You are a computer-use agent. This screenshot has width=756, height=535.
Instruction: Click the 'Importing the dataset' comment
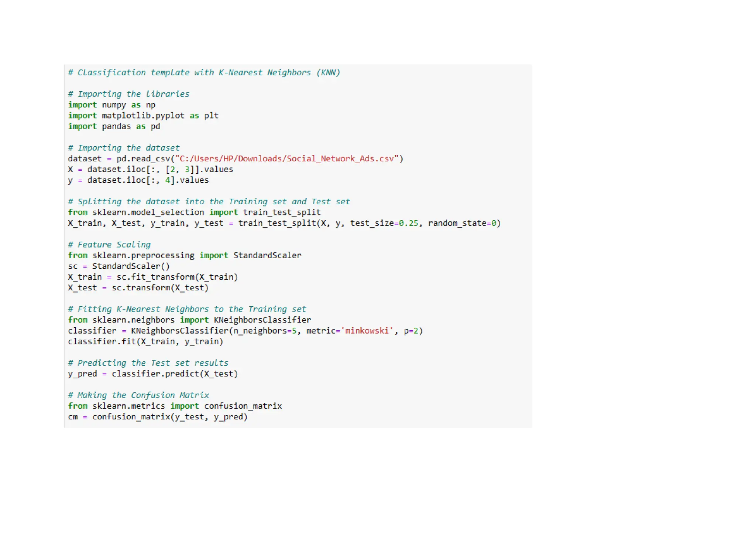click(x=124, y=148)
